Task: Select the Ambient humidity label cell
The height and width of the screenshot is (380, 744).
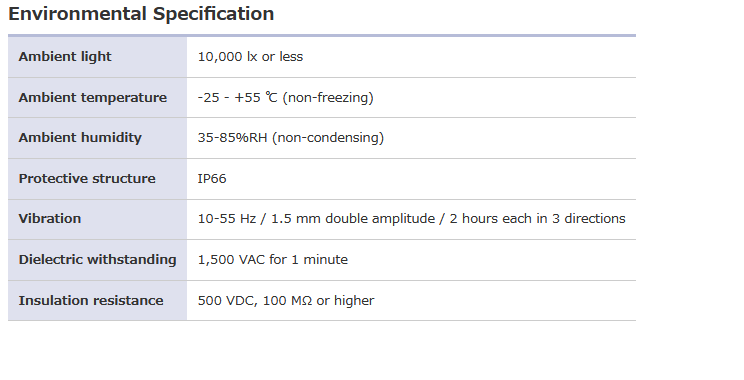Action: click(97, 138)
